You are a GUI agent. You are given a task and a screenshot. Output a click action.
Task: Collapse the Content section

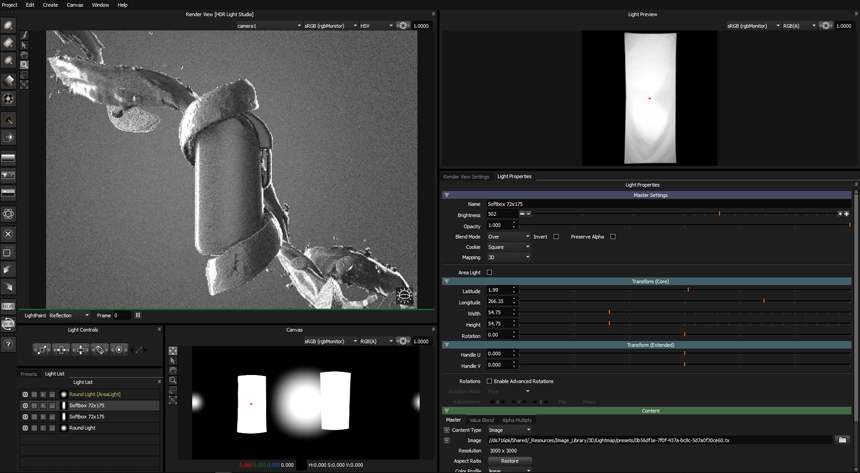446,410
